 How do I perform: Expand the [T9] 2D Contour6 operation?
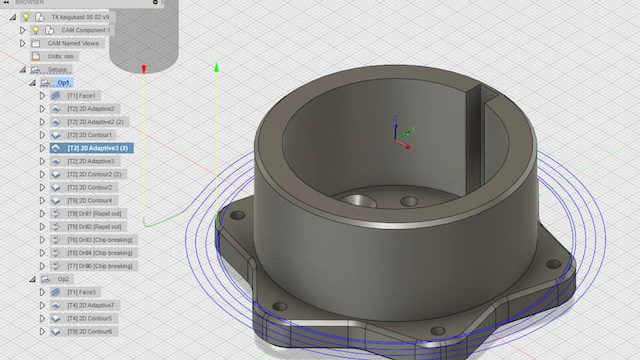tap(42, 331)
